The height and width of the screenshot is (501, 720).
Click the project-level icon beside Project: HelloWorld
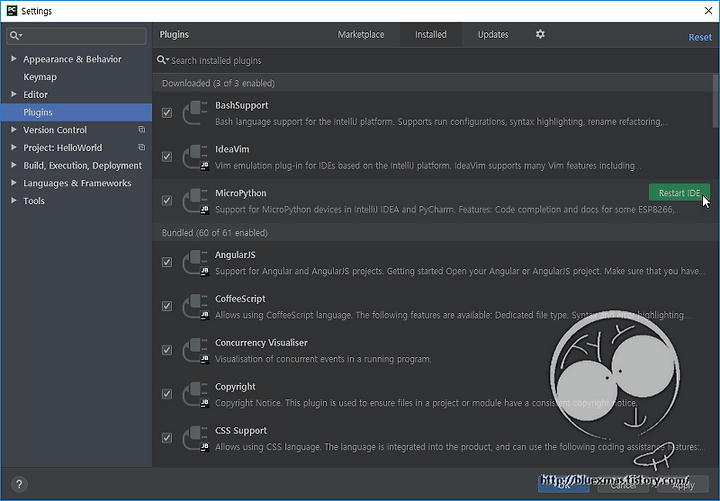pyautogui.click(x=142, y=147)
